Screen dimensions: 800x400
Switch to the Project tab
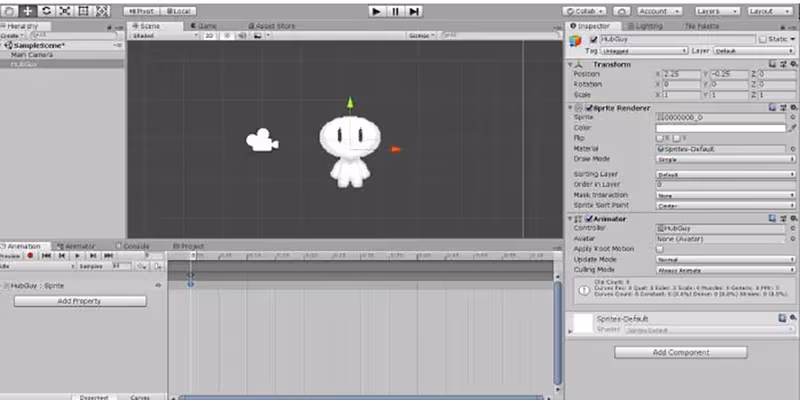189,246
